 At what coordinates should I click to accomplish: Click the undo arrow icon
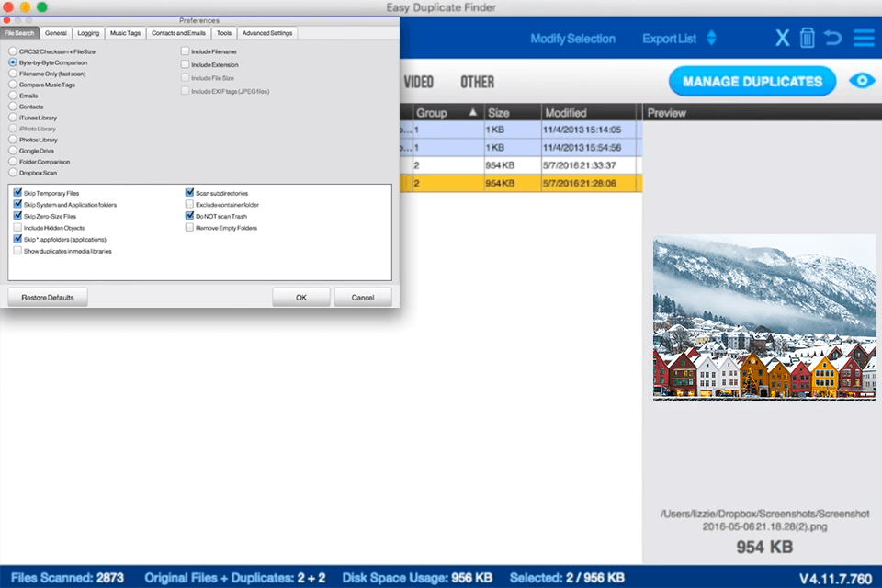[x=833, y=38]
